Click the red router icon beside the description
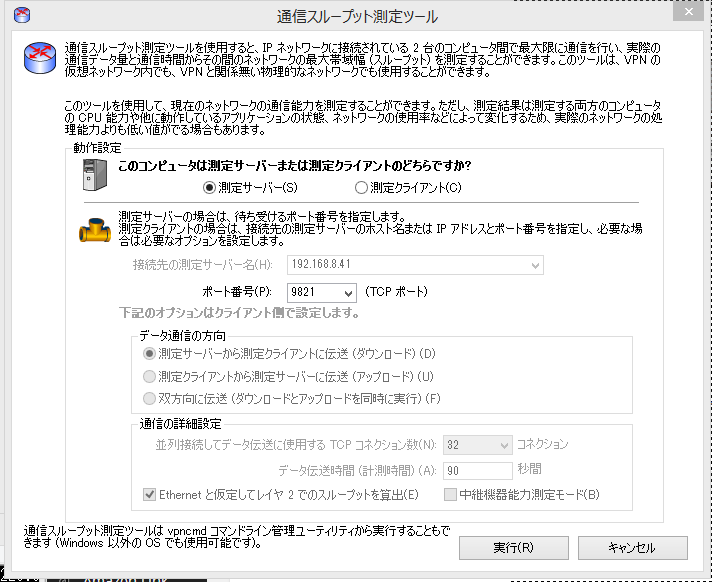This screenshot has width=712, height=582. (39, 59)
